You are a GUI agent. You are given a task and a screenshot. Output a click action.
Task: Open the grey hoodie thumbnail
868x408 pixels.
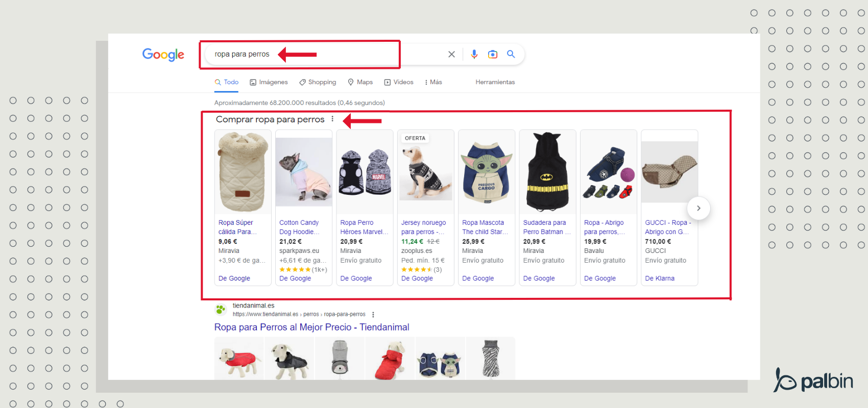340,359
